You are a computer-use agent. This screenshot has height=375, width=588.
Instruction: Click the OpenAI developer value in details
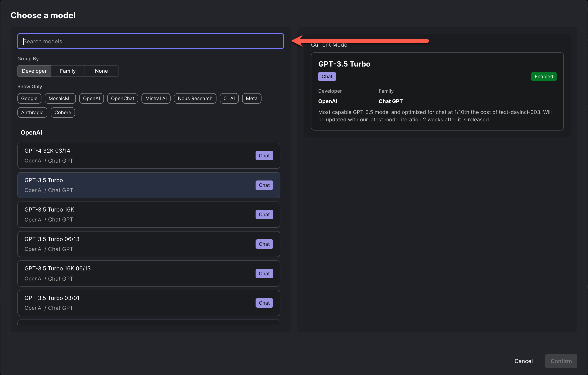click(328, 101)
